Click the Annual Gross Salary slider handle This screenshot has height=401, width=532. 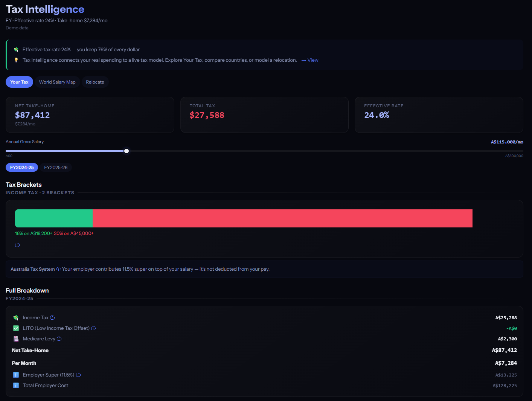pyautogui.click(x=127, y=151)
